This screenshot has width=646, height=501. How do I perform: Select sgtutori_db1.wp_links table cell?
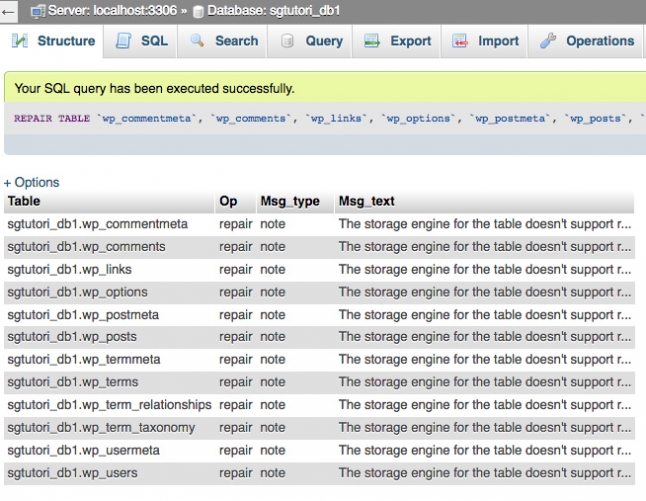[x=109, y=269]
